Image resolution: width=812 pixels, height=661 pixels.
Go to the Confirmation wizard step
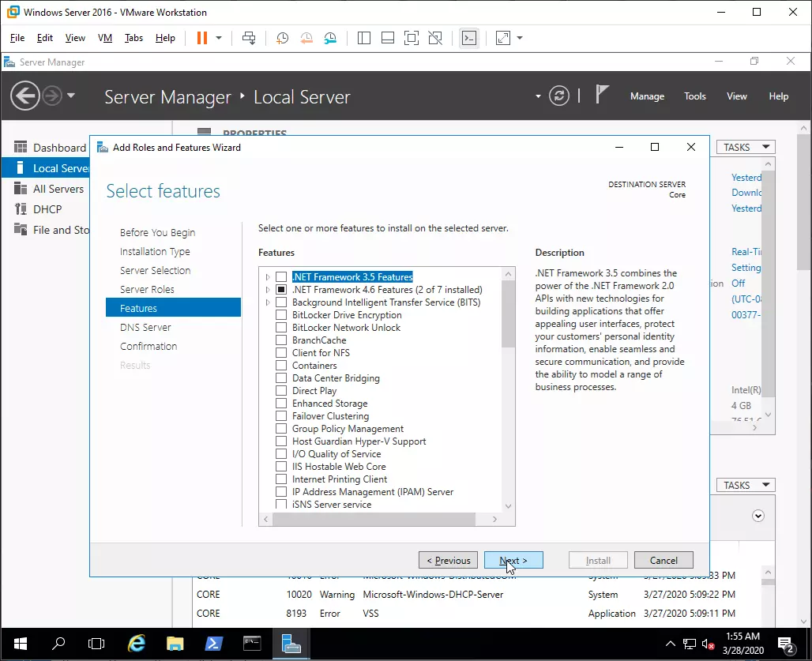(x=148, y=346)
